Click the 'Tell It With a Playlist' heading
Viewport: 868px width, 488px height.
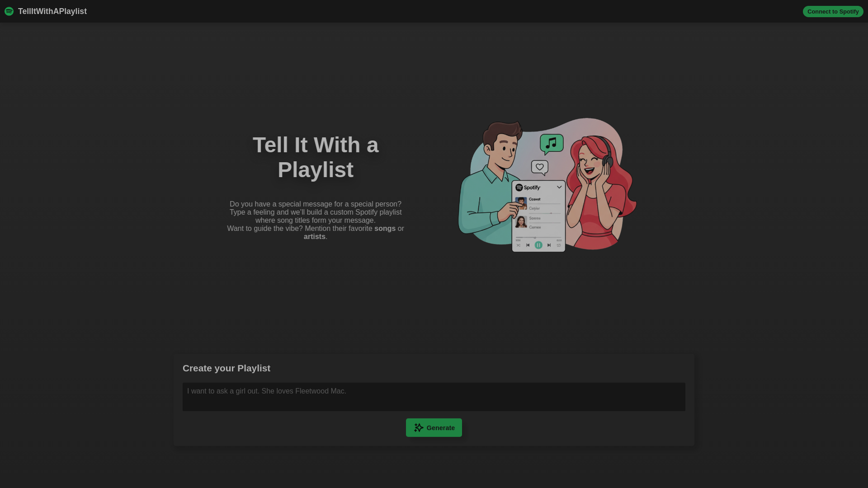pyautogui.click(x=316, y=157)
